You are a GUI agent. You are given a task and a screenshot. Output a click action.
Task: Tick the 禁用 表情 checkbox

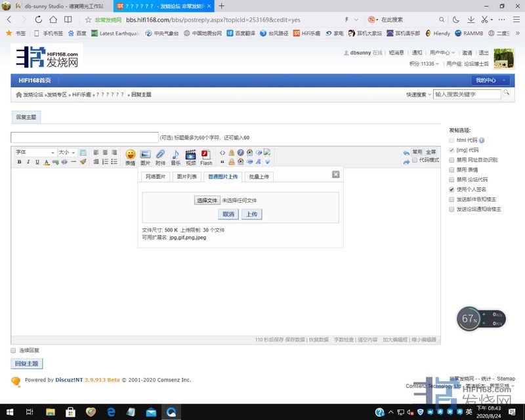(451, 170)
